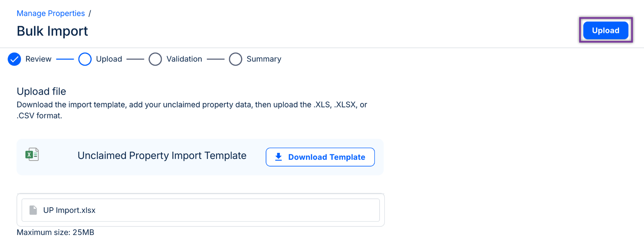Click the gray document icon beside UP Import.xlsx
Viewport: 644px width, 245px height.
point(33,210)
